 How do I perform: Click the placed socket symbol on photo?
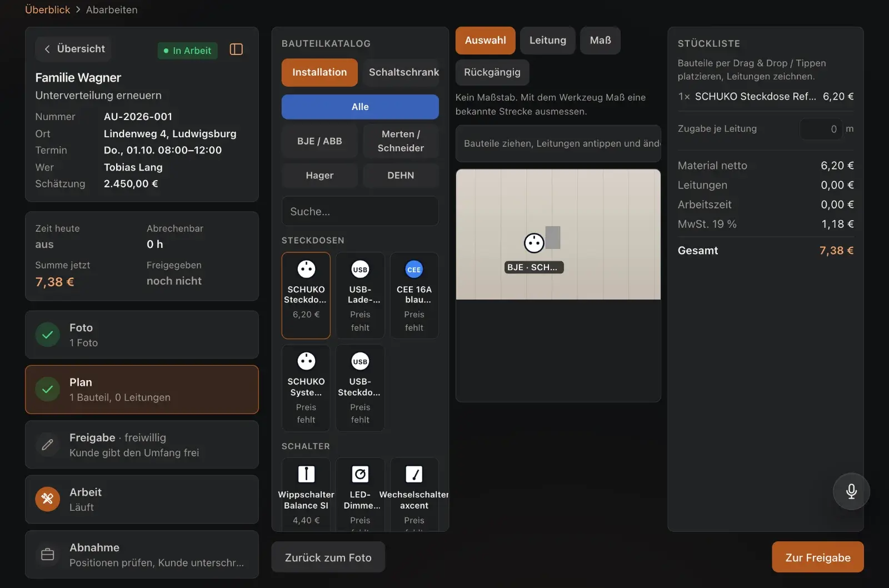pos(534,243)
